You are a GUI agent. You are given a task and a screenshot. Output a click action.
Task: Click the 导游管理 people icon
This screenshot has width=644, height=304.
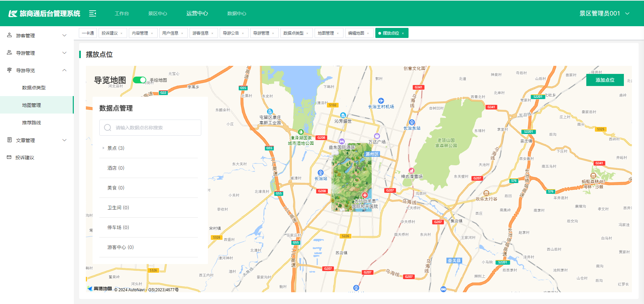pyautogui.click(x=9, y=52)
